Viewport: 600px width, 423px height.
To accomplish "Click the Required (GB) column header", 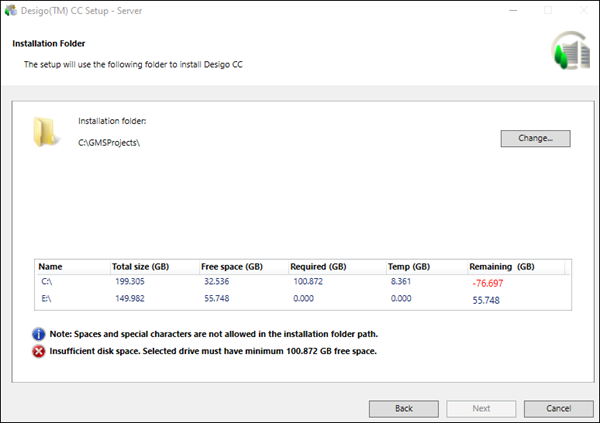I will click(x=318, y=267).
